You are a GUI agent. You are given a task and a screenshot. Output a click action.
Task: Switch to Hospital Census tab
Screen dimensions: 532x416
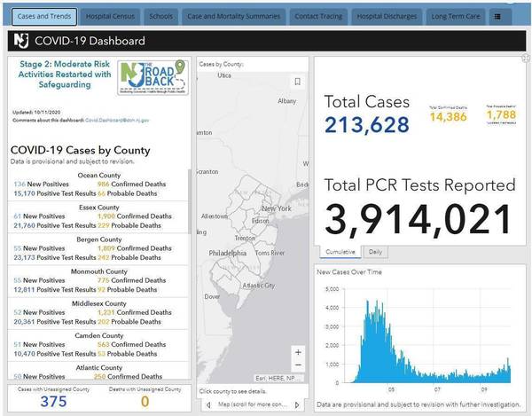[110, 17]
